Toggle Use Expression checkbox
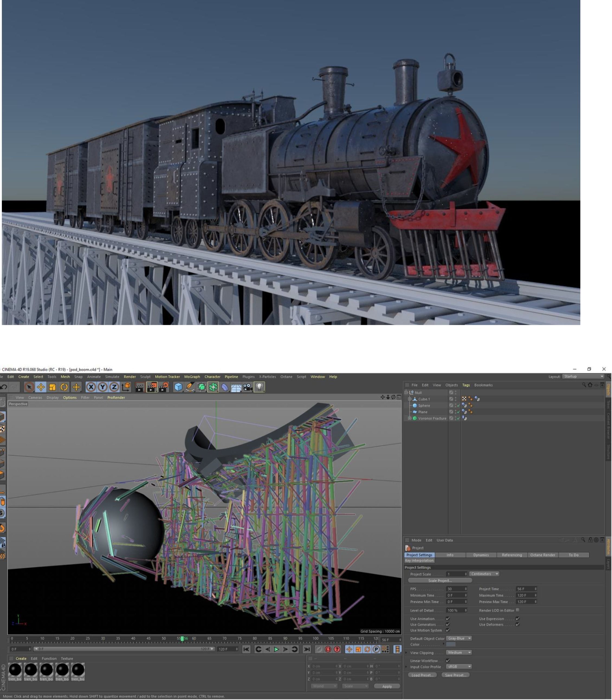This screenshot has width=612, height=700. (518, 619)
